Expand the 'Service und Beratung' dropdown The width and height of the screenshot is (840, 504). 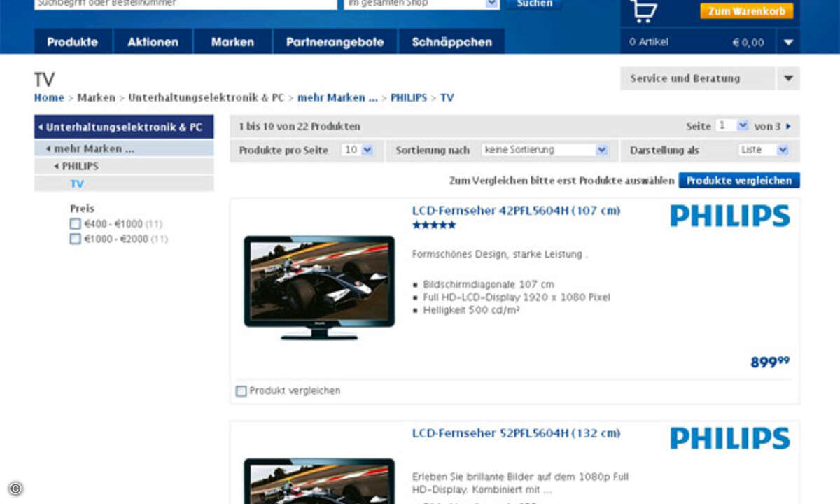[788, 78]
